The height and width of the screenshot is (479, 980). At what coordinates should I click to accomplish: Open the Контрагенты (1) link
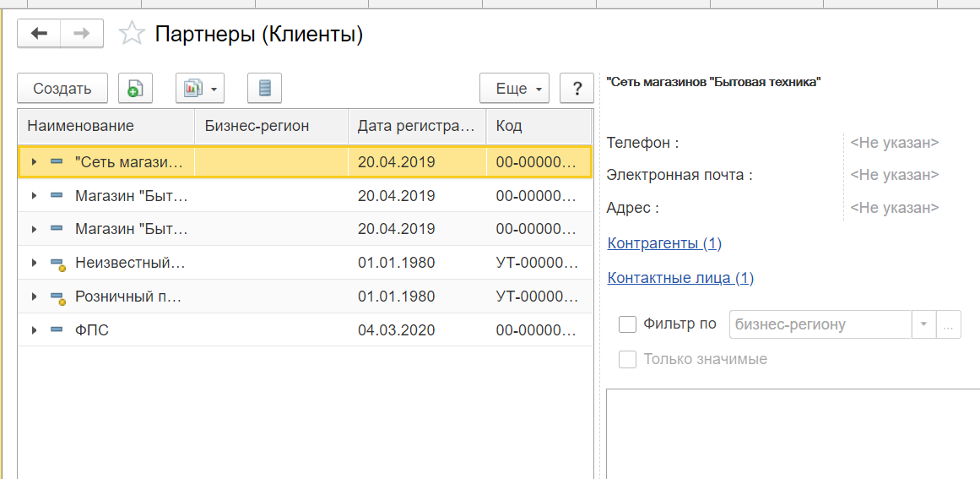pyautogui.click(x=664, y=244)
